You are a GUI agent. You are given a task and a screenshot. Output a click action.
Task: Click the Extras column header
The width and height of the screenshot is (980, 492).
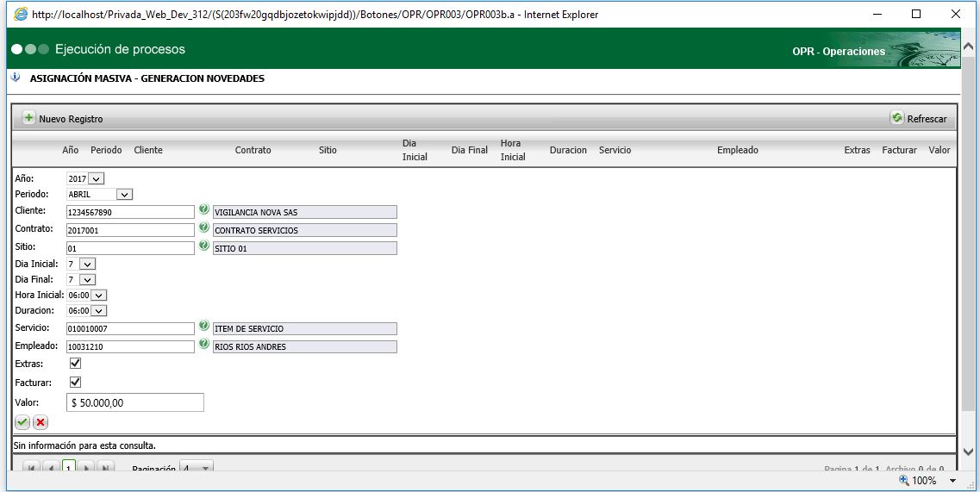tap(857, 150)
